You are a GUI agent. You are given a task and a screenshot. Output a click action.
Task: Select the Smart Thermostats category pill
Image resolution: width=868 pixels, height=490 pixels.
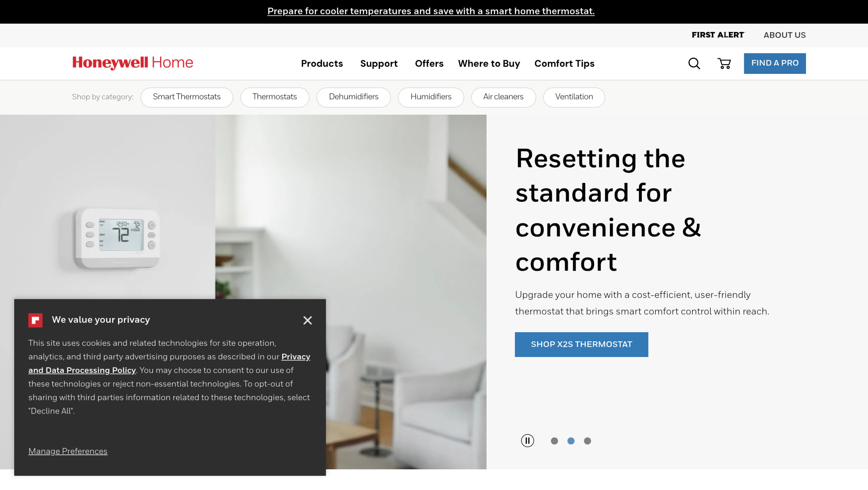pos(186,97)
